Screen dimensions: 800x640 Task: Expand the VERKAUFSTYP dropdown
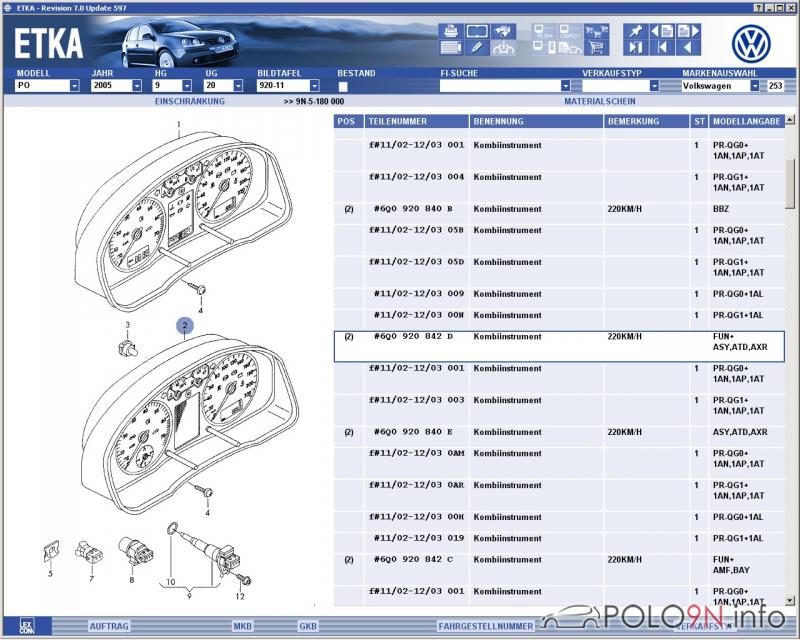(x=654, y=86)
